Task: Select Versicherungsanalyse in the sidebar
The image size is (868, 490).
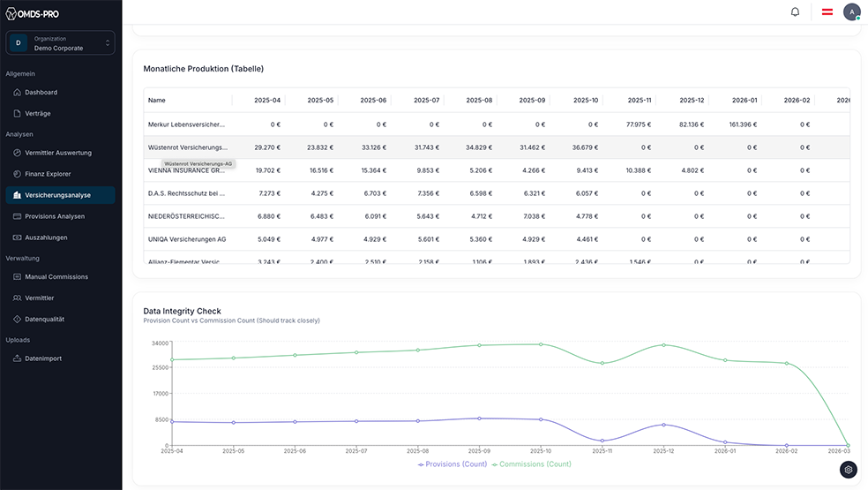Action: tap(60, 195)
